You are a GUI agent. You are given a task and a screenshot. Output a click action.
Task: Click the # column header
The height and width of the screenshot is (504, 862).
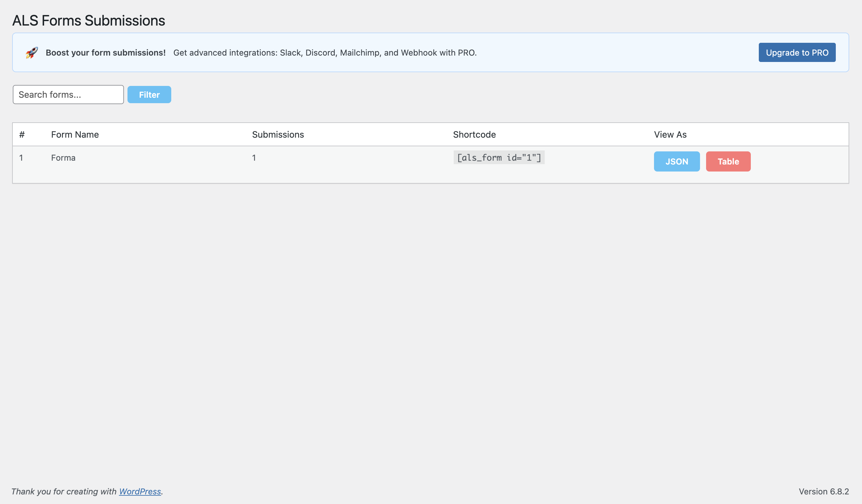22,134
